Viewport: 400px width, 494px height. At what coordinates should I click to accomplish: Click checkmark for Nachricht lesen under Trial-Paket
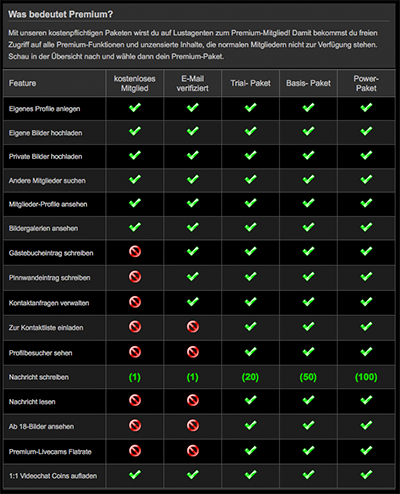coord(250,400)
